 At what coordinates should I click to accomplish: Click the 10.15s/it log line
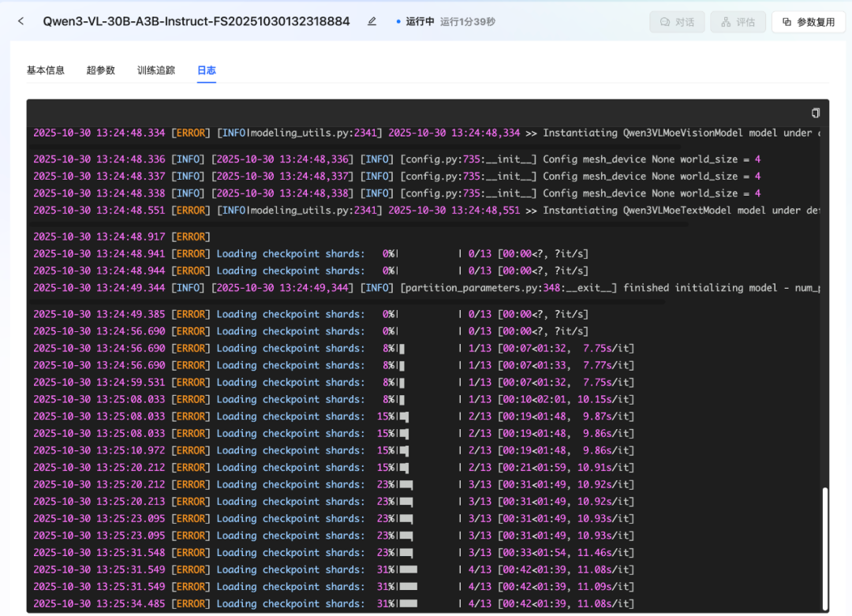click(334, 399)
